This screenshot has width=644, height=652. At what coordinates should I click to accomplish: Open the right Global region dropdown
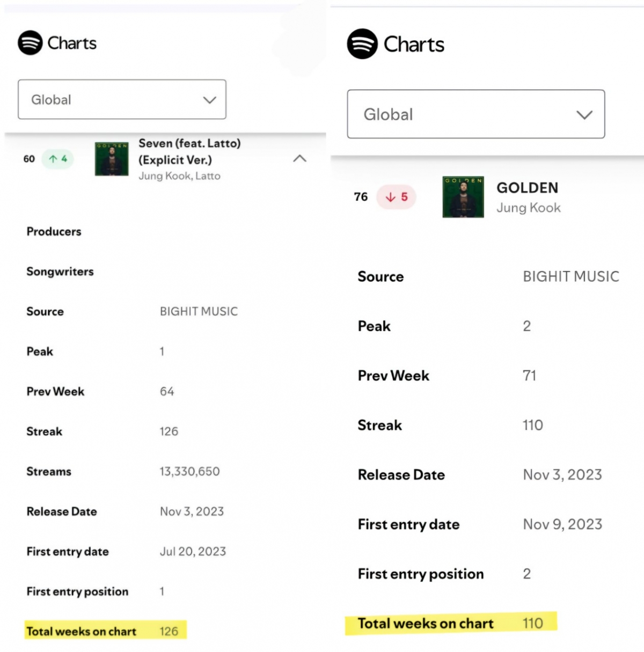tap(475, 114)
